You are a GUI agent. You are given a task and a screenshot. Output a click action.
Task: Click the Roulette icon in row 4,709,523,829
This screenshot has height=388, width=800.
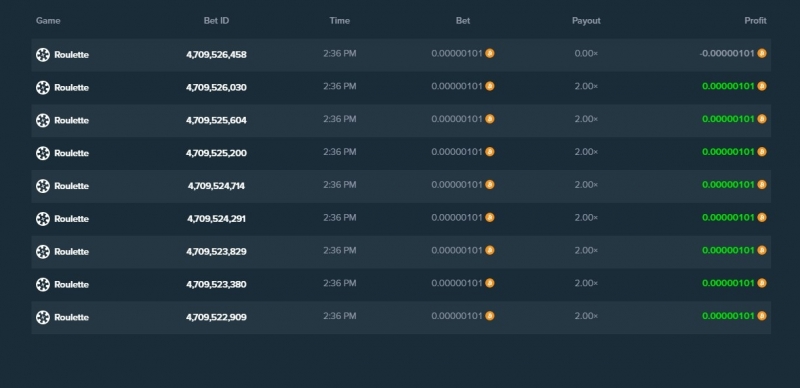(43, 252)
